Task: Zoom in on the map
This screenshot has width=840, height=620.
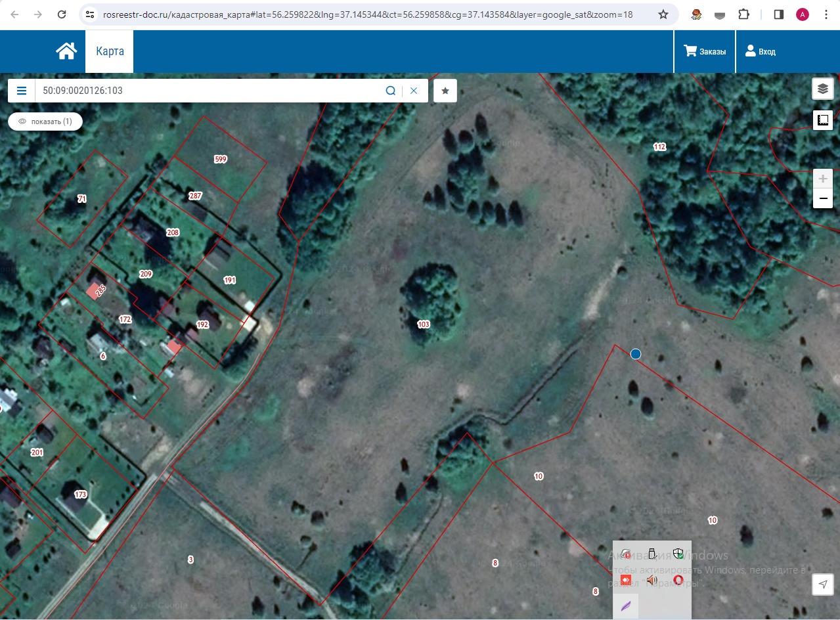Action: (x=823, y=179)
